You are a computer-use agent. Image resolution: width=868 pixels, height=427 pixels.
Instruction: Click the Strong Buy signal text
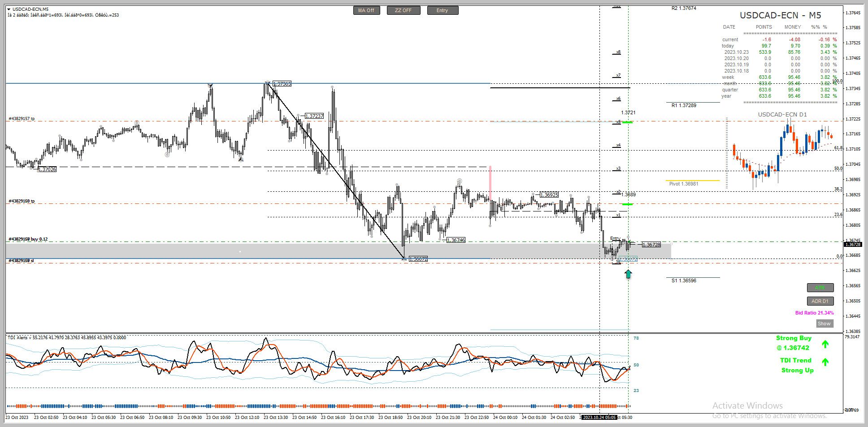coord(794,338)
